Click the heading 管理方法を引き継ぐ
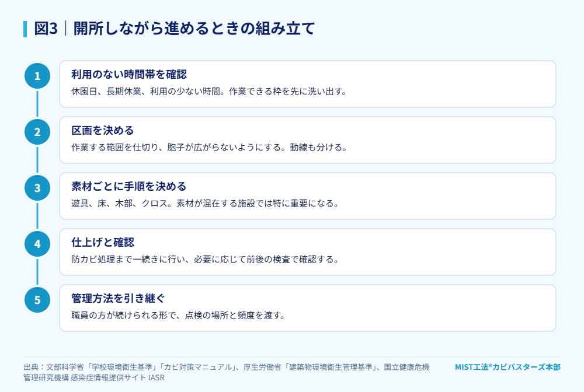The height and width of the screenshot is (392, 584). pyautogui.click(x=118, y=298)
